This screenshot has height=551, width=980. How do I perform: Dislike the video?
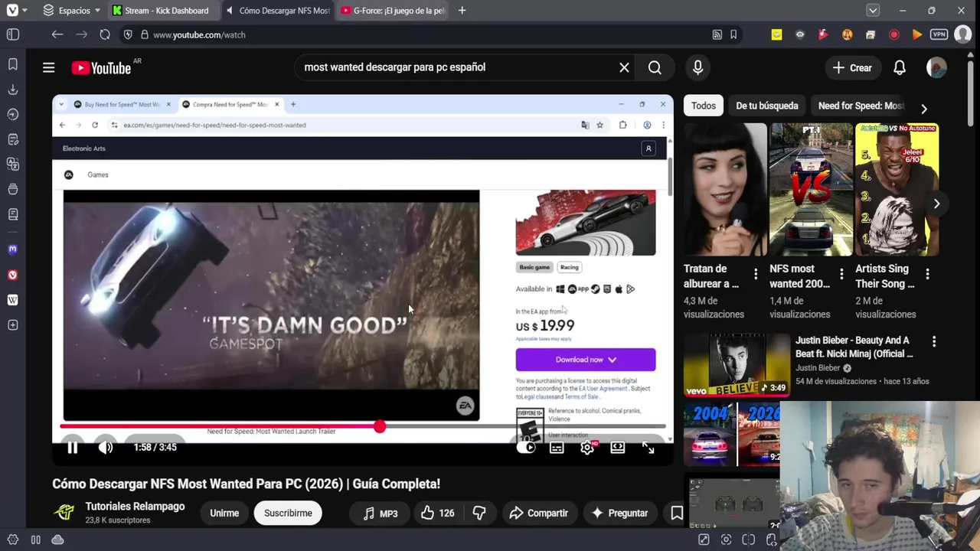[x=479, y=513]
